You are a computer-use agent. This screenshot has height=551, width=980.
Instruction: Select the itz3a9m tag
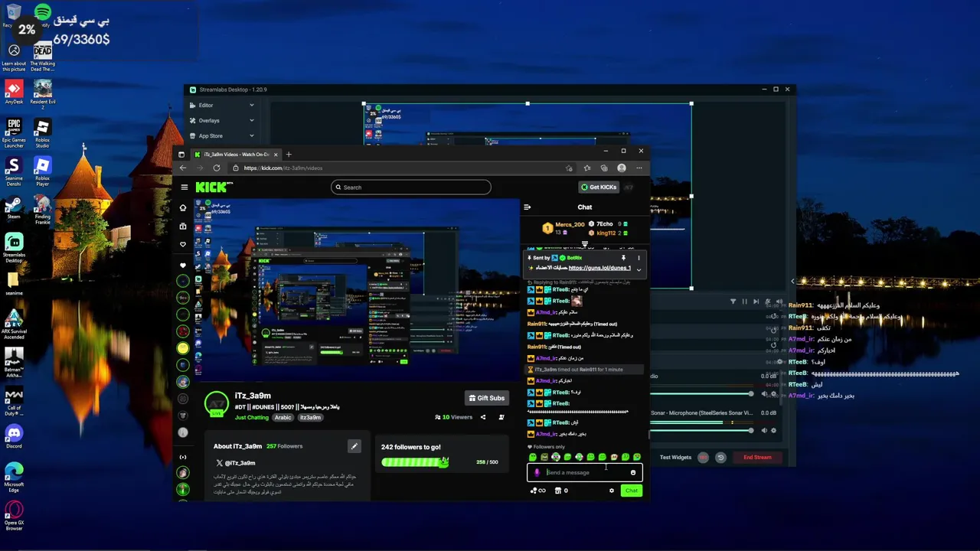point(310,417)
